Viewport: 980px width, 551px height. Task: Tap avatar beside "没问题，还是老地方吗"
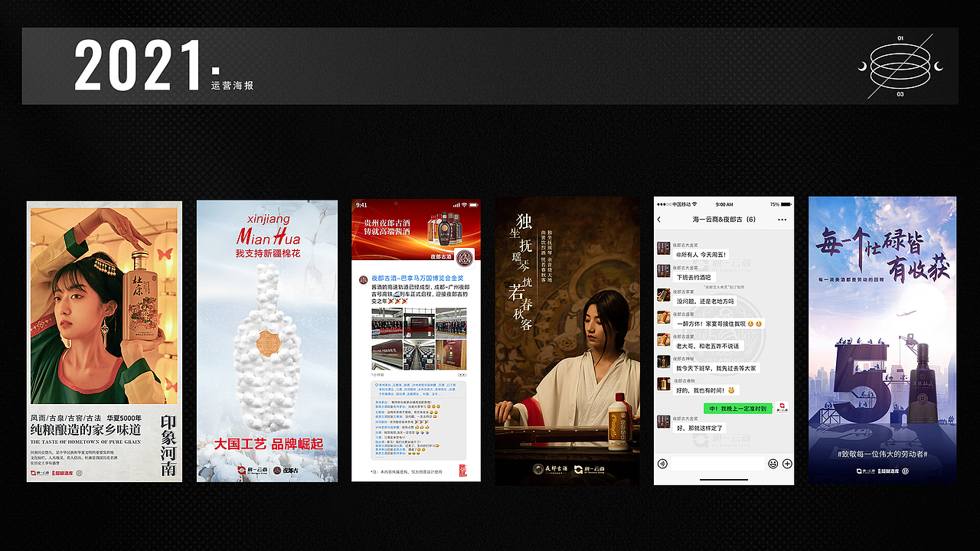(664, 295)
